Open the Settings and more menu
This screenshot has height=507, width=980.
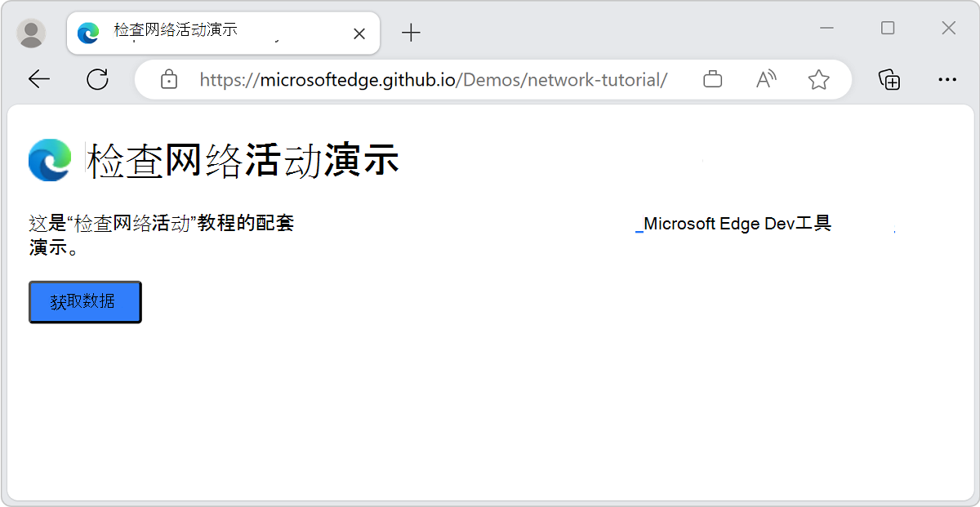tap(947, 79)
